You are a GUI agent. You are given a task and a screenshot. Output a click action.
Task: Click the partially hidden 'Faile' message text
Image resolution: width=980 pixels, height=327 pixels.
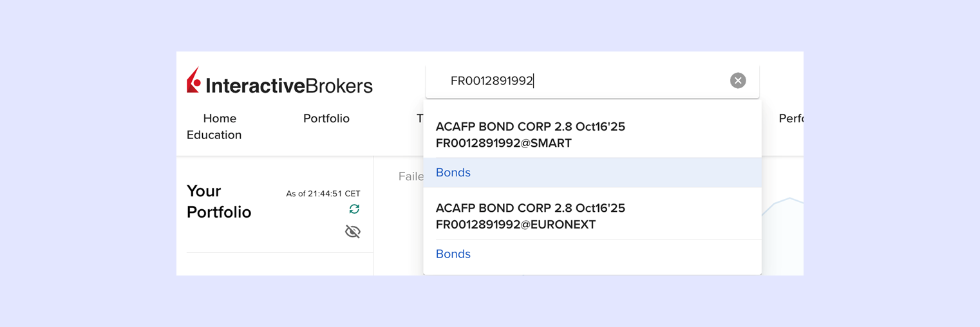click(410, 176)
